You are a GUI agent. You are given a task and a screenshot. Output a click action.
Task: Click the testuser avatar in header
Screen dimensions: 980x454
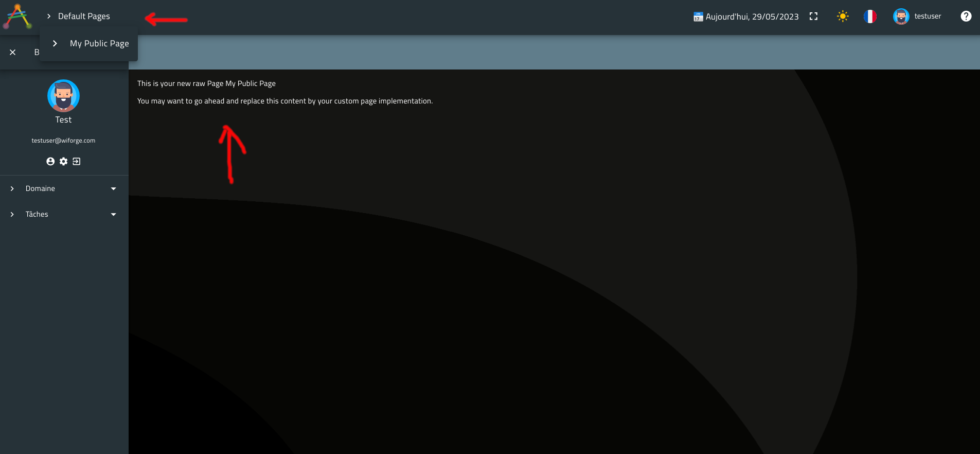[901, 16]
